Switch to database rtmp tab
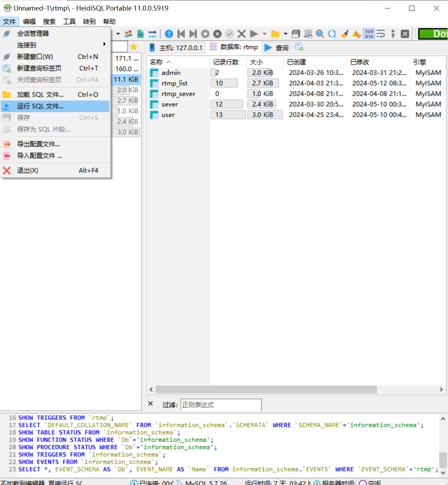This screenshot has height=485, width=448. click(x=234, y=47)
